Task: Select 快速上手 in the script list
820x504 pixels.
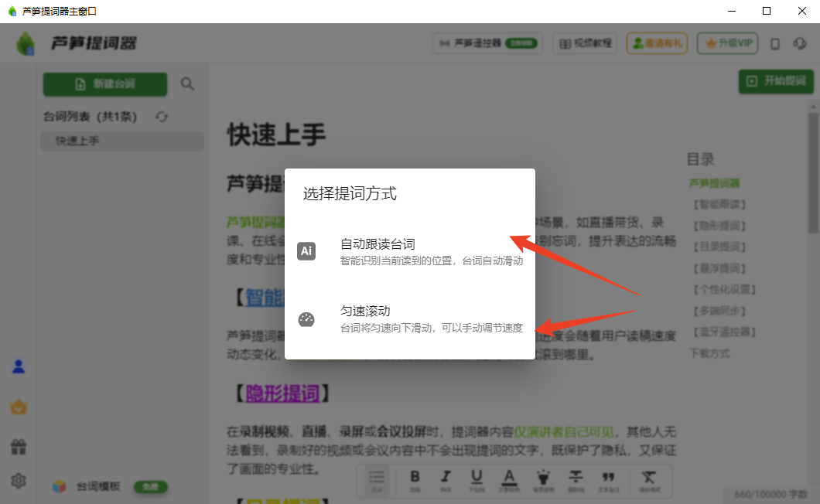Action: coord(122,141)
